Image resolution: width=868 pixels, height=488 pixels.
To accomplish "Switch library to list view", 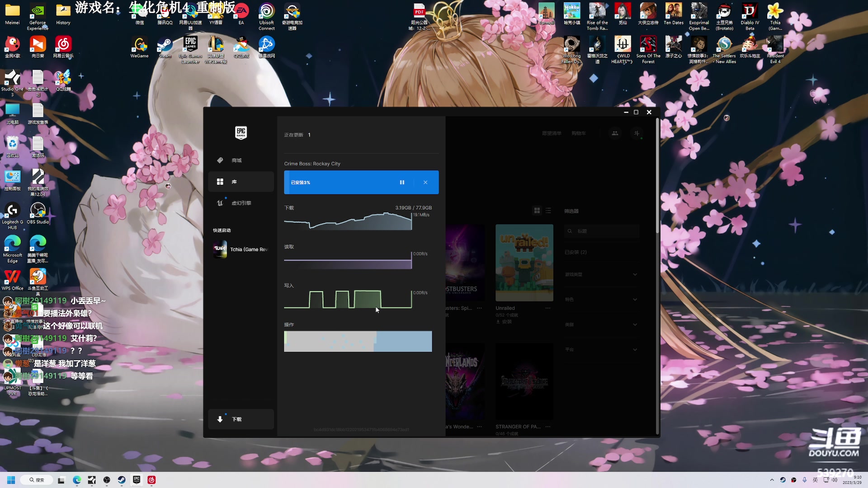I will point(548,211).
